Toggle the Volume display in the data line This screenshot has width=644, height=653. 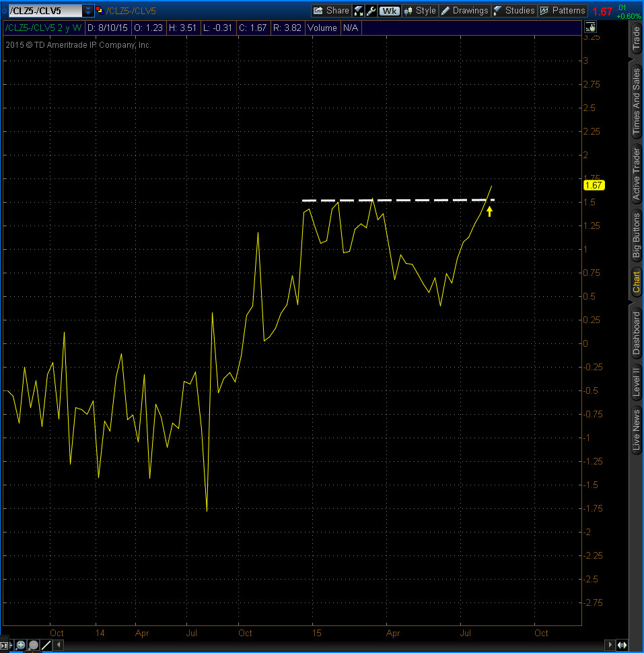(322, 28)
